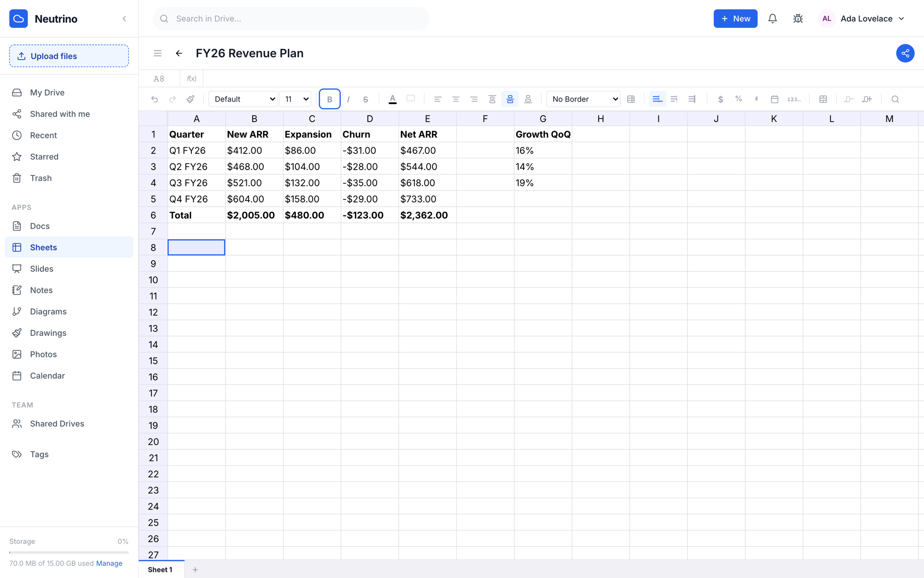Open Docs app
924x578 pixels.
tap(69, 226)
